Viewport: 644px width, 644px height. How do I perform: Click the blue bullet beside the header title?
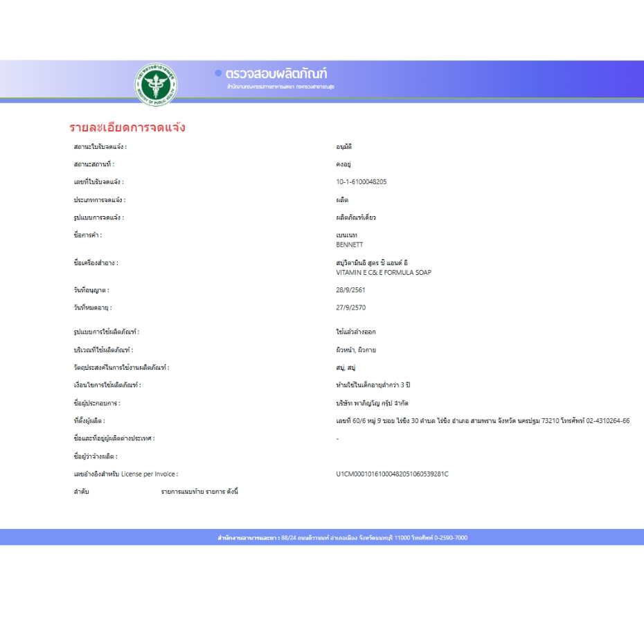pos(218,73)
